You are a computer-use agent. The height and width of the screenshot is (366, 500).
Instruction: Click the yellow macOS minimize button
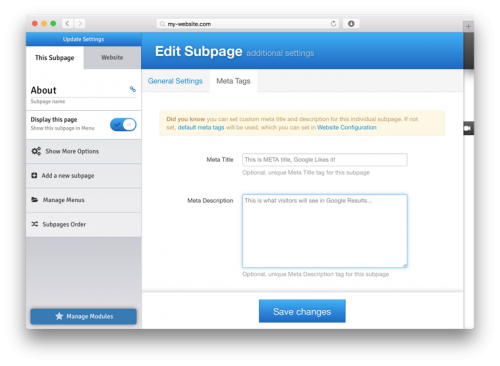[44, 23]
